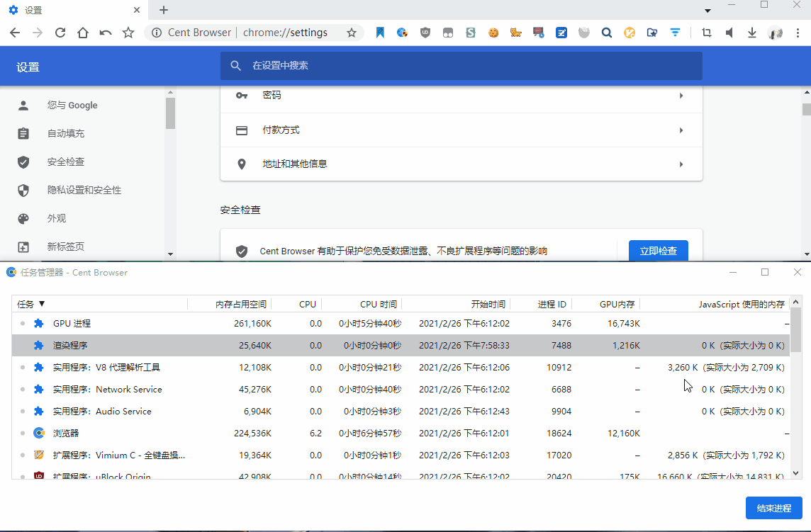Screen dimensions: 811x532
Task: Sort by 任务 column header
Action: click(99, 304)
